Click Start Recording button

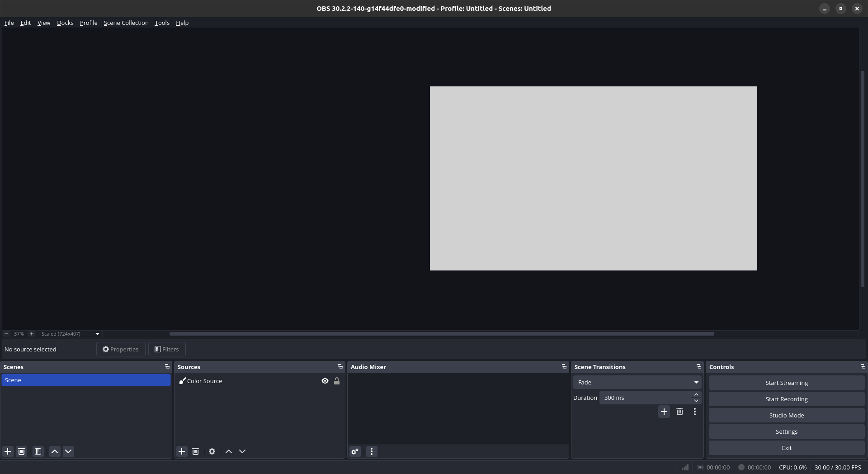coord(786,399)
